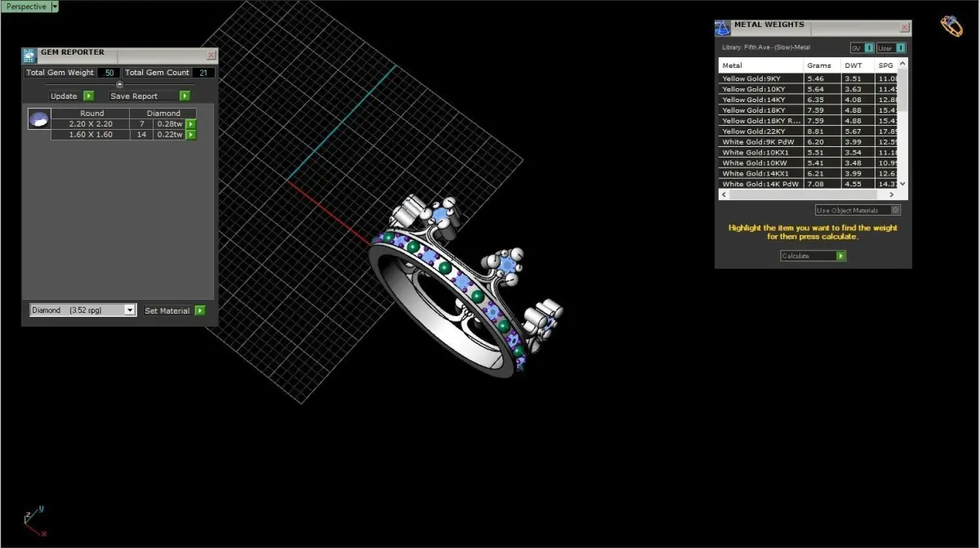This screenshot has width=980, height=548.
Task: Select the Yellow Gold:22KY row
Action: (x=808, y=131)
